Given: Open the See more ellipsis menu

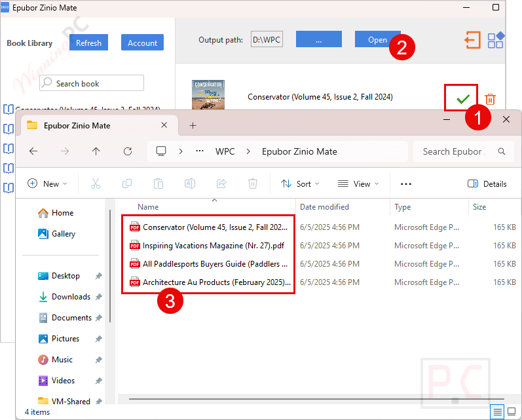Looking at the screenshot, I should point(406,184).
